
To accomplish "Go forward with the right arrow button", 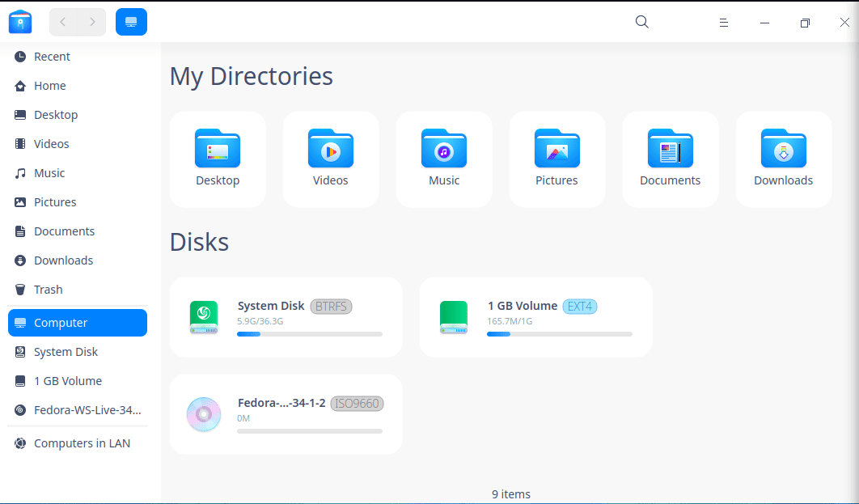I will pos(92,22).
